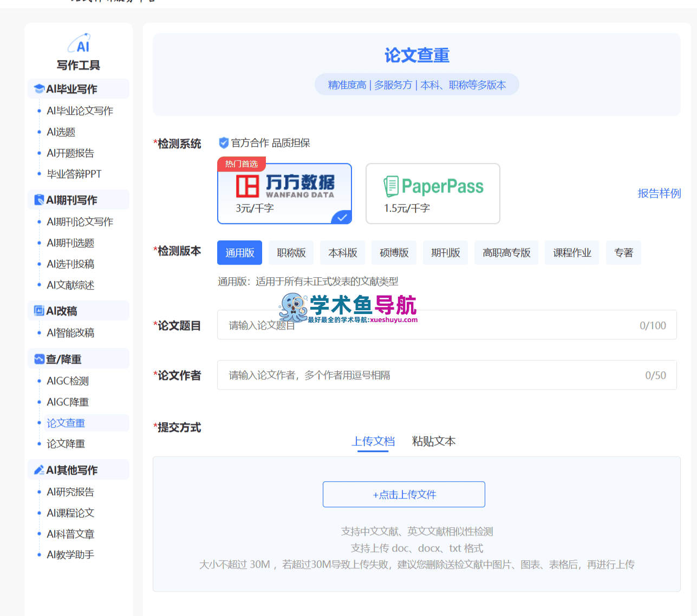
Task: Click the document icon beside AI改稿
Action: [x=39, y=311]
